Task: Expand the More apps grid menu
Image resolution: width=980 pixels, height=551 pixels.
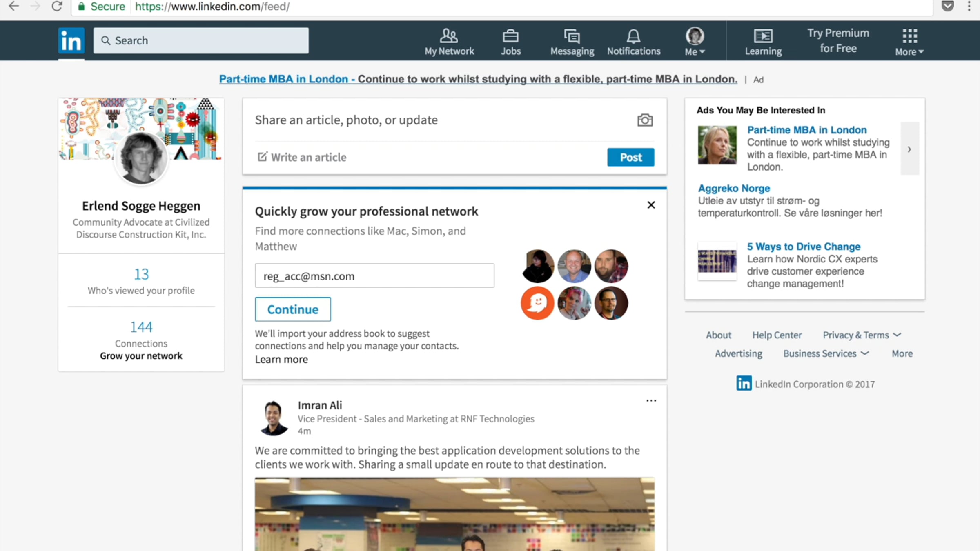Action: [x=909, y=42]
